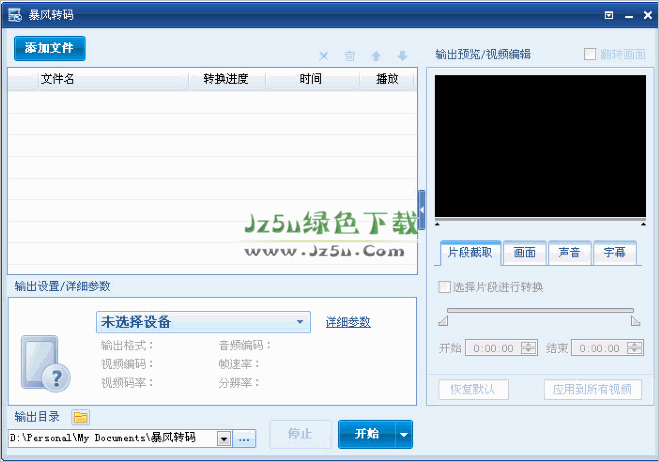Enable 选择片段进行转换 checkbox
The width and height of the screenshot is (659, 462).
pyautogui.click(x=444, y=287)
